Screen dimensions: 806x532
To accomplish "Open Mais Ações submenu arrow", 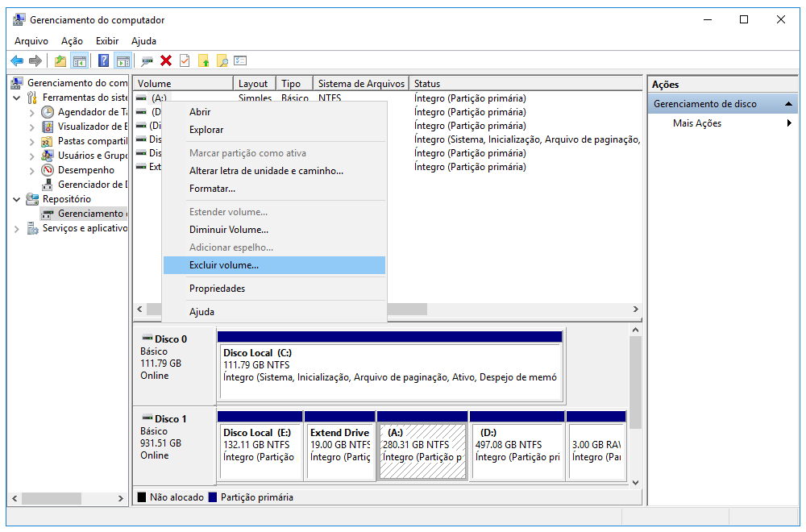I will (x=789, y=123).
